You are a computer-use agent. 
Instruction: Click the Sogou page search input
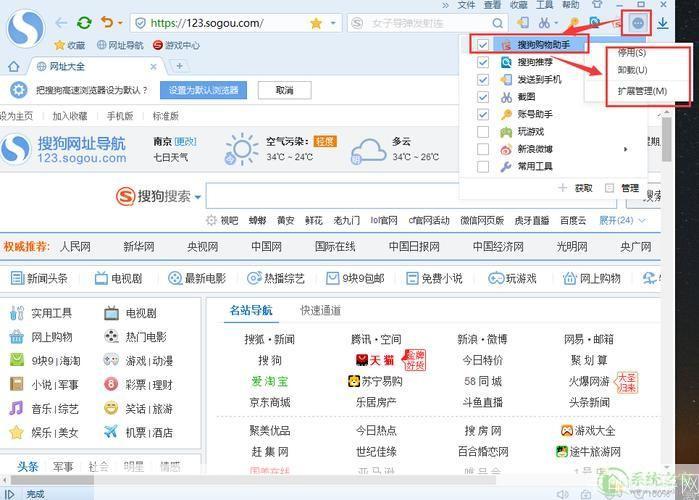click(x=411, y=197)
